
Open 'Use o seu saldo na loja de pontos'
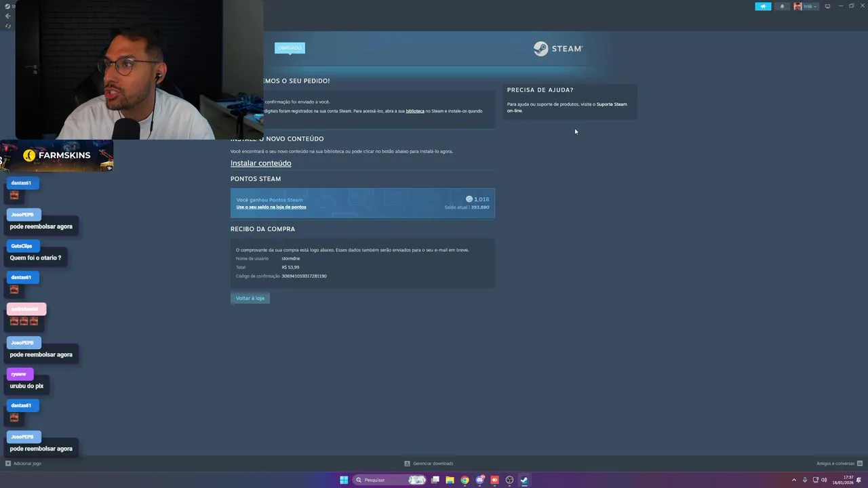(271, 207)
